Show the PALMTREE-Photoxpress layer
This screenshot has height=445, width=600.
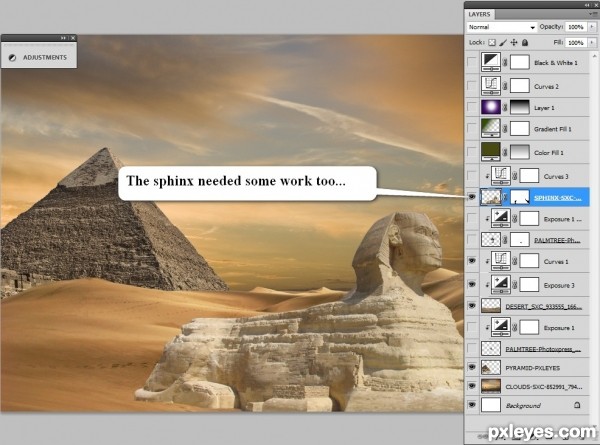tap(472, 349)
